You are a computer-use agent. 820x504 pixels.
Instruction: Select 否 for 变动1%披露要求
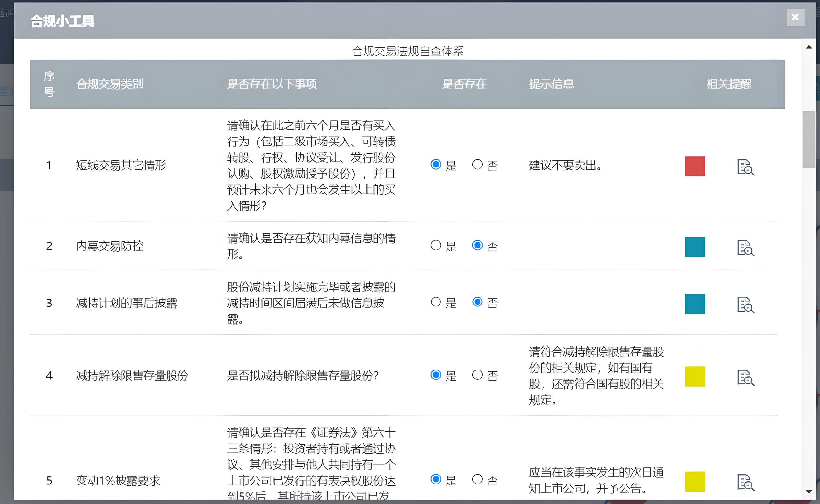477,479
